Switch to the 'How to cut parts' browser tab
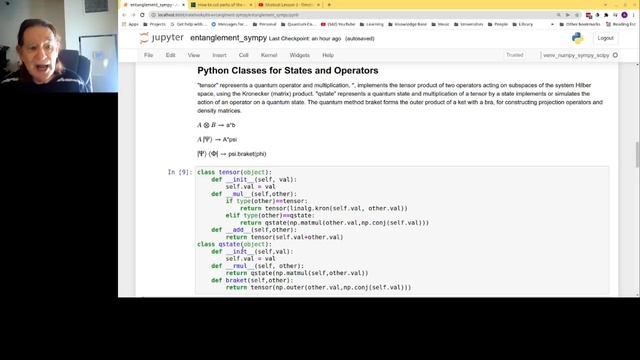This screenshot has width=640, height=360. (220, 4)
